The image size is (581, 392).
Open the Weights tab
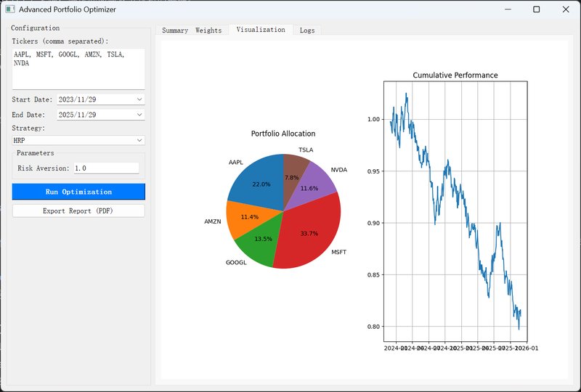click(x=208, y=30)
